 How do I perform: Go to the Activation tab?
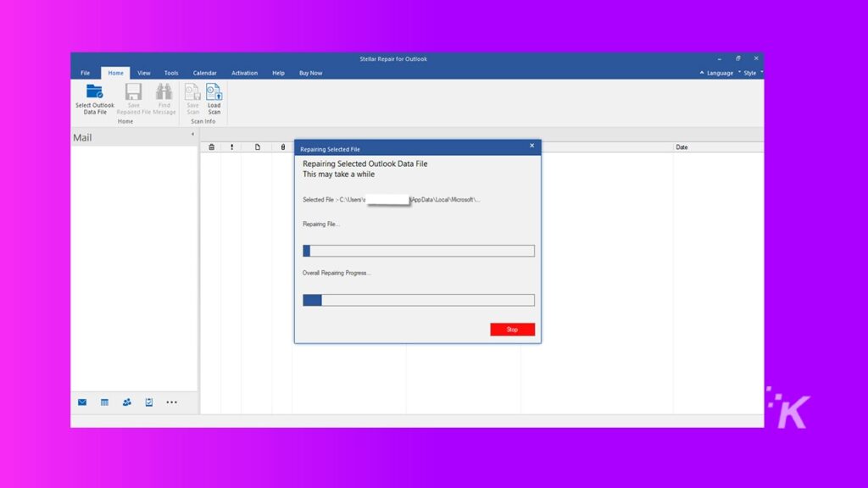tap(245, 73)
